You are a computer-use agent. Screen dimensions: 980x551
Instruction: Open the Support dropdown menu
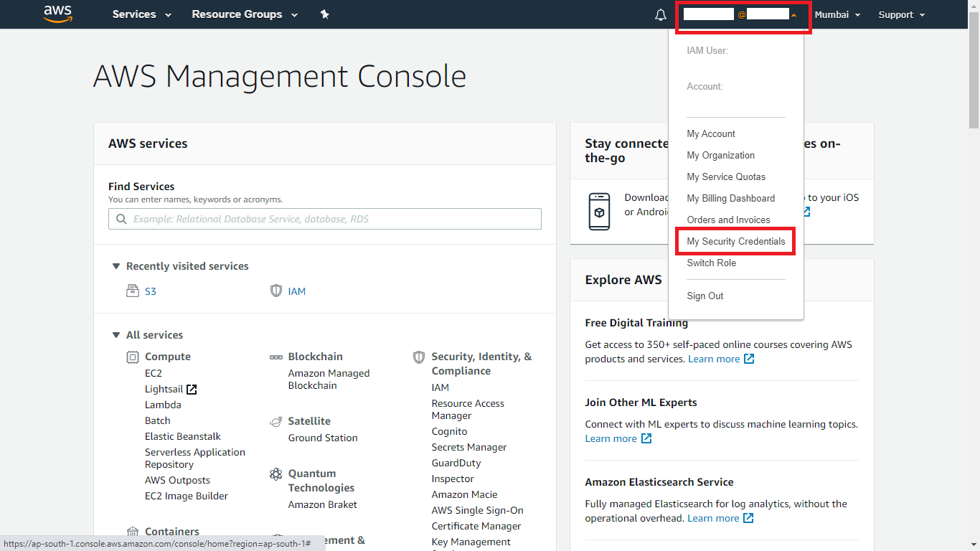point(902,14)
